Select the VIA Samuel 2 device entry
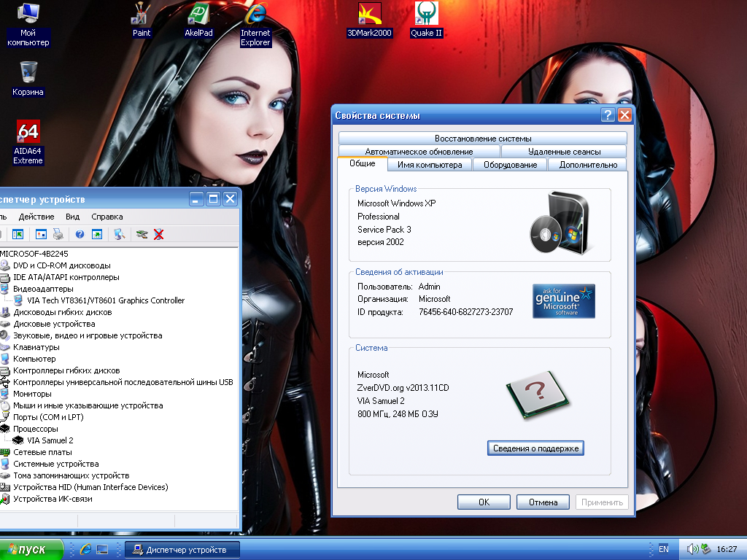Viewport: 747px width, 560px height. (x=50, y=440)
